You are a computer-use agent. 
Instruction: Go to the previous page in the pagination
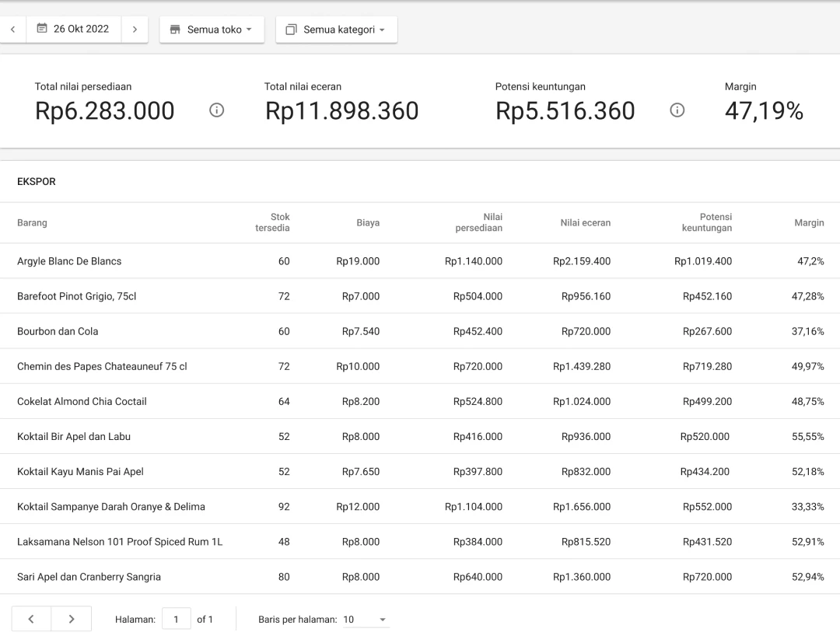[x=30, y=619]
